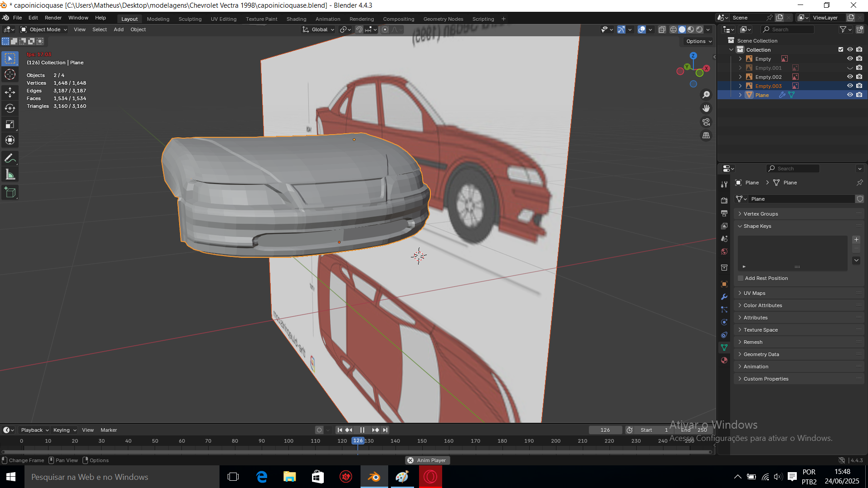Open the Render menu
This screenshot has width=868, height=488.
pos(53,18)
